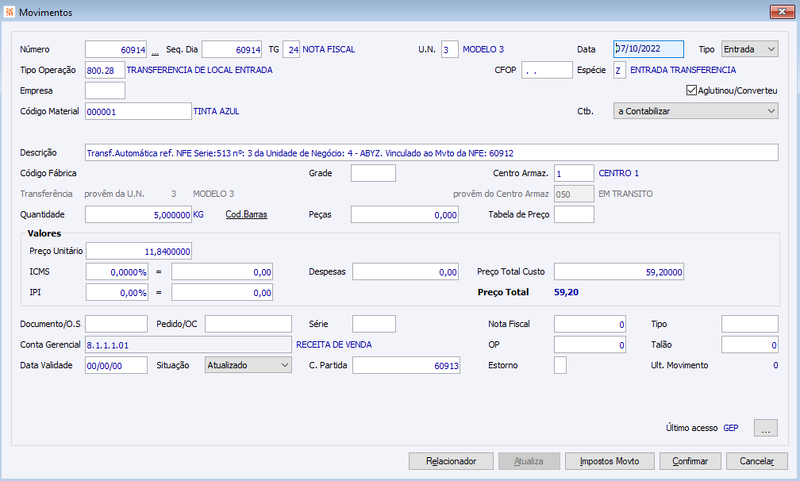Focus the Conta Gerencial field 8.1.1.1.01
Viewport: 800px width, 481px height.
point(188,345)
